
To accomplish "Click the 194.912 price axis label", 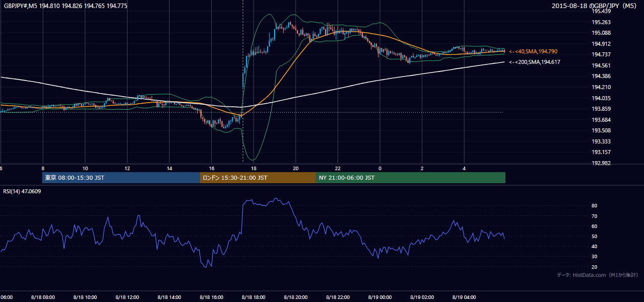I will 601,44.
